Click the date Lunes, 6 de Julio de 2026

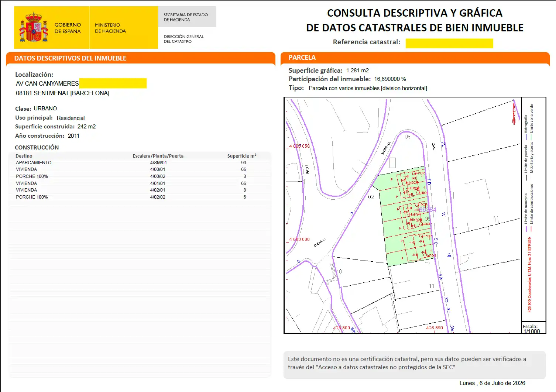pos(492,383)
